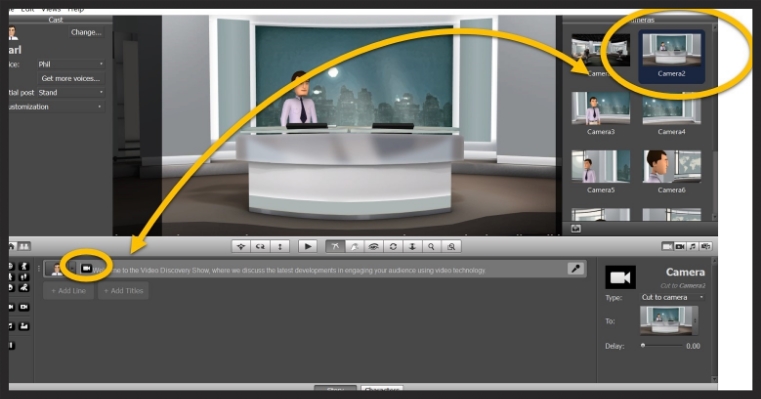Screen dimensions: 761x399
Task: Toggle the eye look-at tool
Action: point(373,247)
